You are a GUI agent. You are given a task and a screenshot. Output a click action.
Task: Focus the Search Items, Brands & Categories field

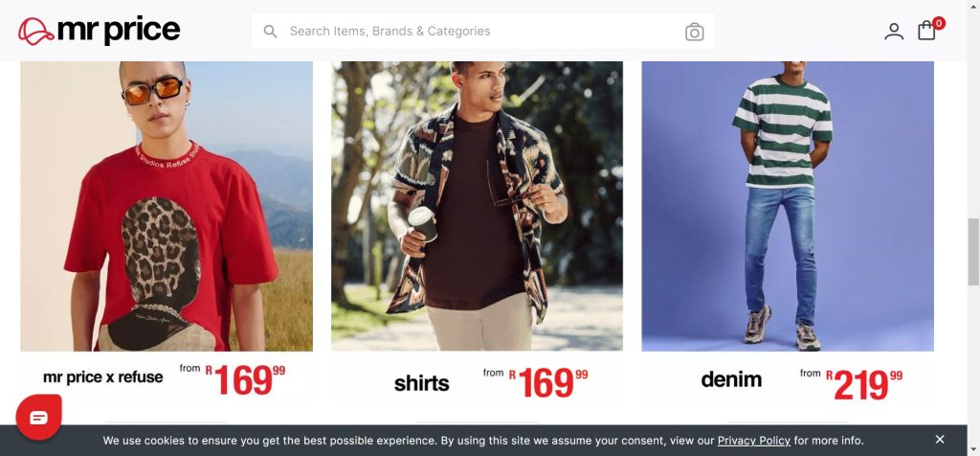483,32
